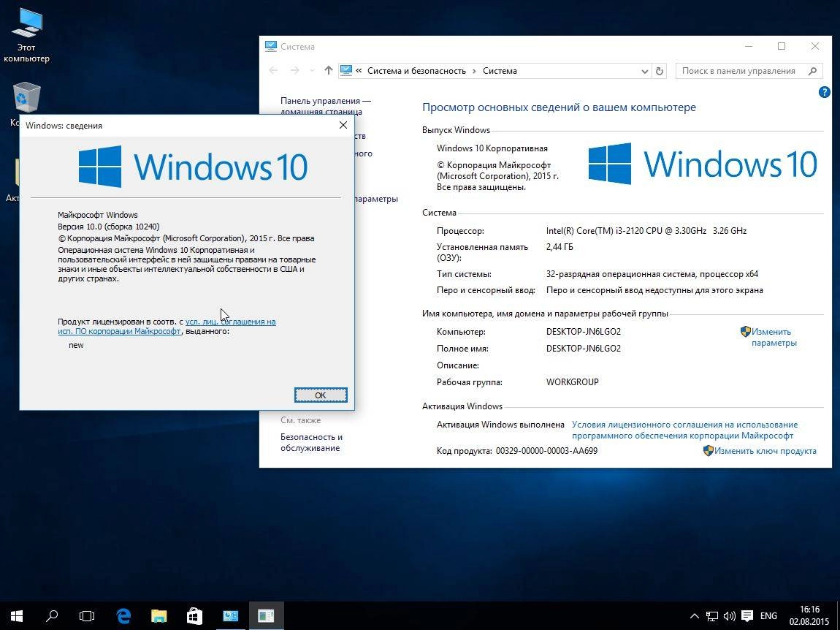
Task: Click the date 02.08.2015 in the tray
Action: [809, 622]
